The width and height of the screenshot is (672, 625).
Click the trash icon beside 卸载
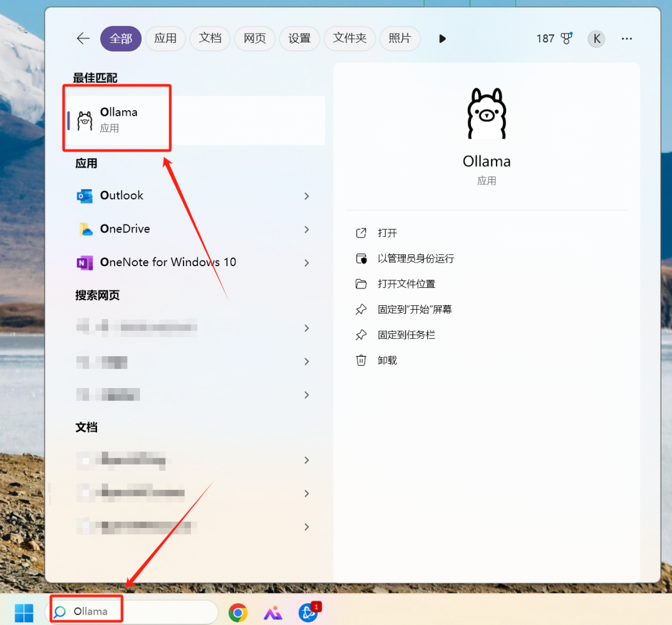[x=362, y=360]
